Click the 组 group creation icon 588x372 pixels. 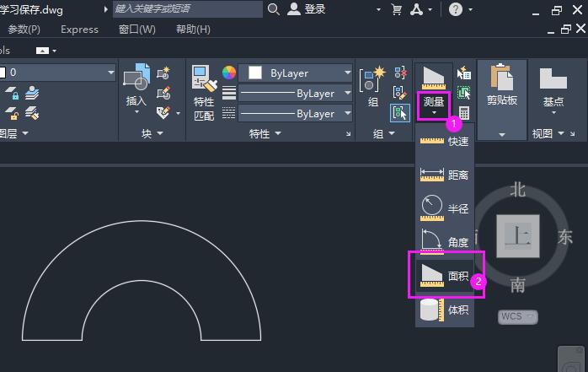[372, 78]
